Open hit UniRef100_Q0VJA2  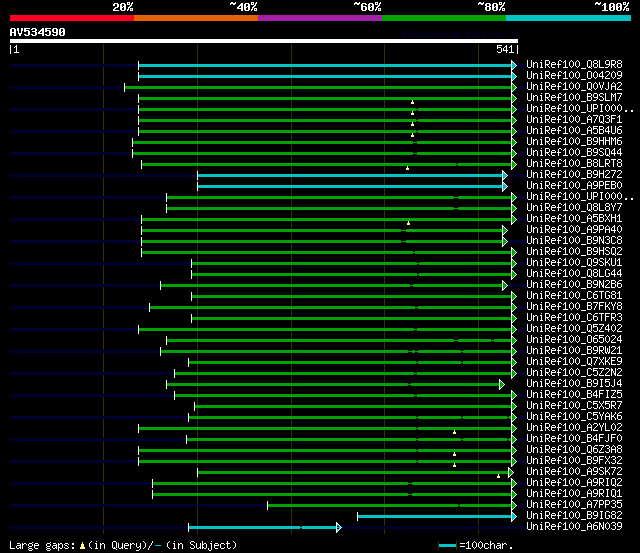pos(574,87)
